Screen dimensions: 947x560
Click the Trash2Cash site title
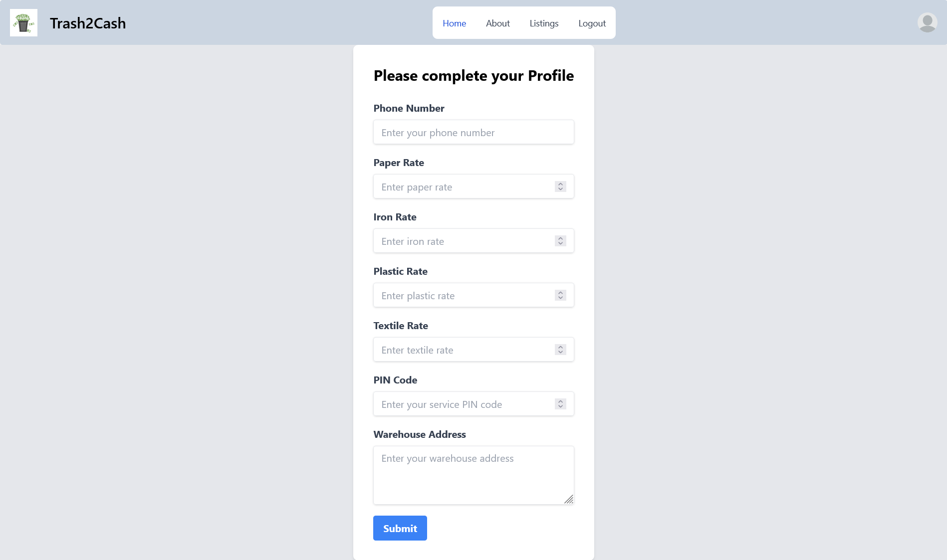click(88, 23)
